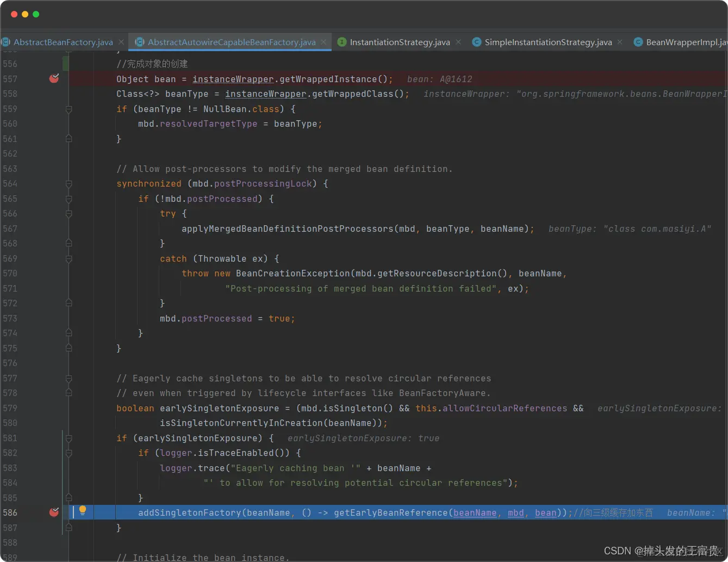Click gutter line number 579
The width and height of the screenshot is (728, 562).
coord(10,408)
